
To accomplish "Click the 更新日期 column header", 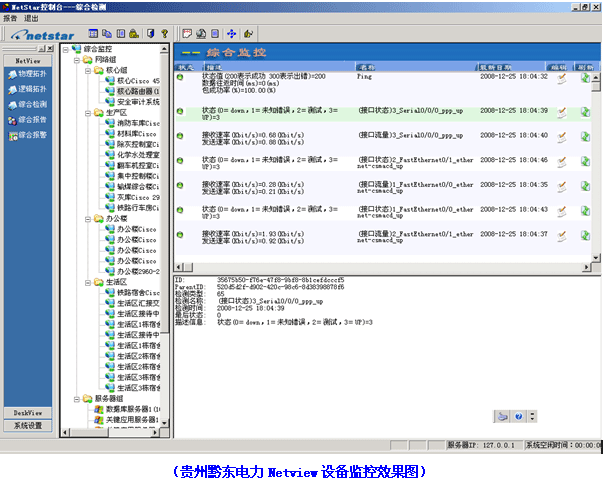I will pos(496,67).
